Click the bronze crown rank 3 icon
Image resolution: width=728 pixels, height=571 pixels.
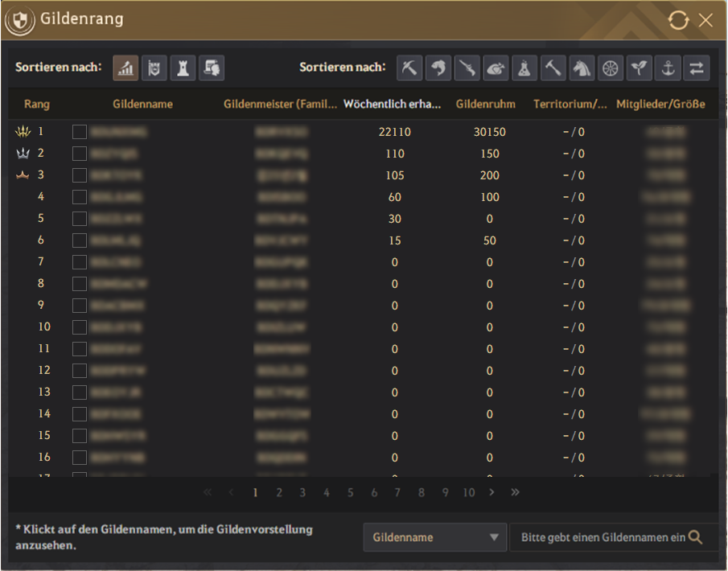click(x=23, y=175)
